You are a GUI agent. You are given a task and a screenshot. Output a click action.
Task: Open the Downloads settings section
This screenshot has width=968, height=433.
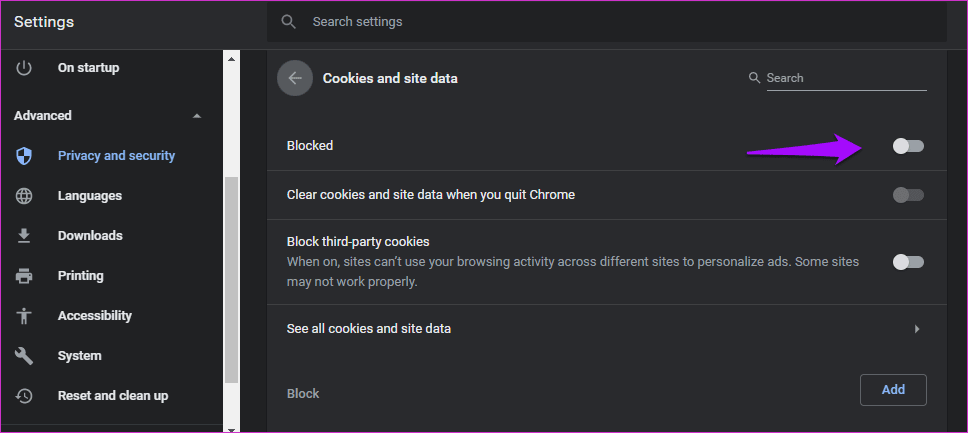click(x=90, y=236)
